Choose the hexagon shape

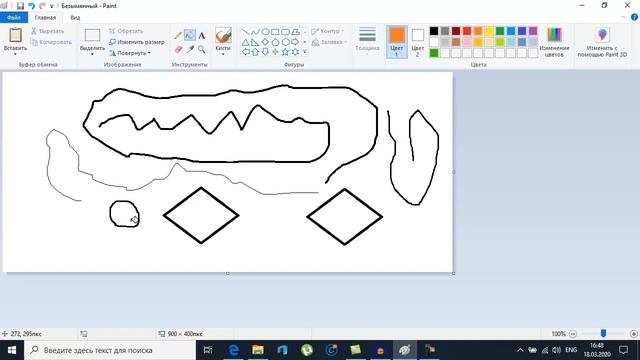coord(285,42)
